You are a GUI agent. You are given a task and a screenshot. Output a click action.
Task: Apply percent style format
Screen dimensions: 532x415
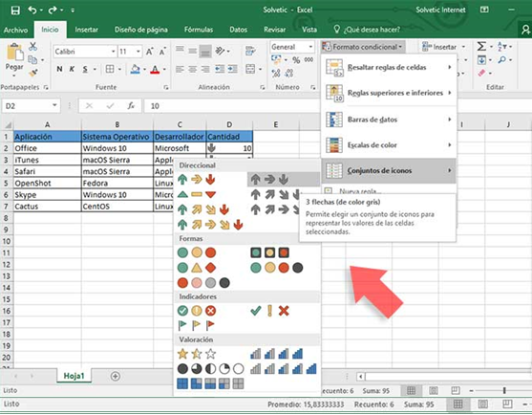296,60
